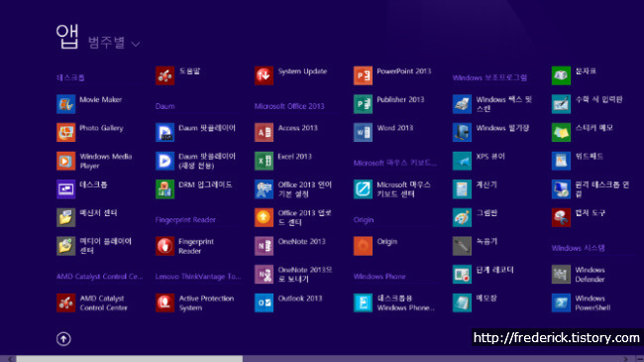Launch 캡처 도구 snipping tool icon
The width and height of the screenshot is (644, 362).
pyautogui.click(x=561, y=217)
